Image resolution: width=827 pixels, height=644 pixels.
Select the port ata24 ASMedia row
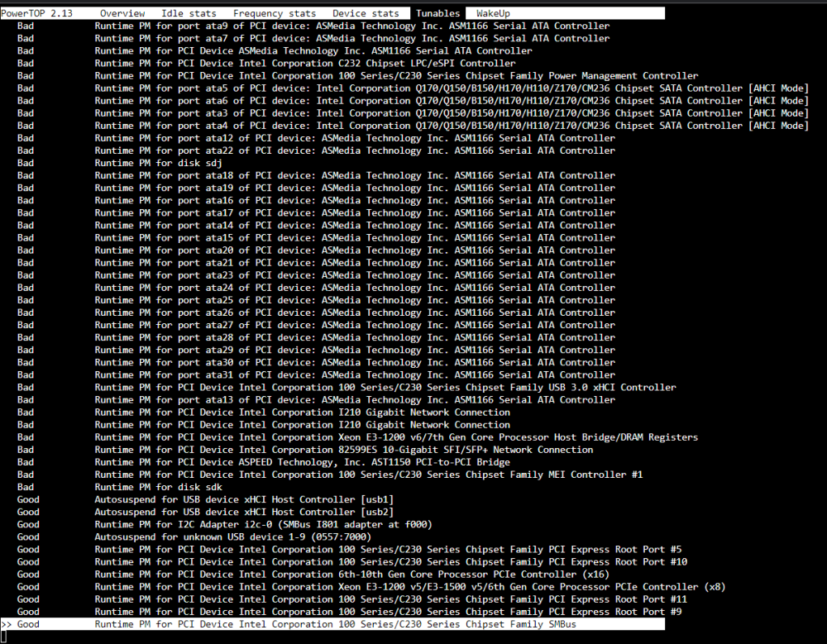coord(316,288)
